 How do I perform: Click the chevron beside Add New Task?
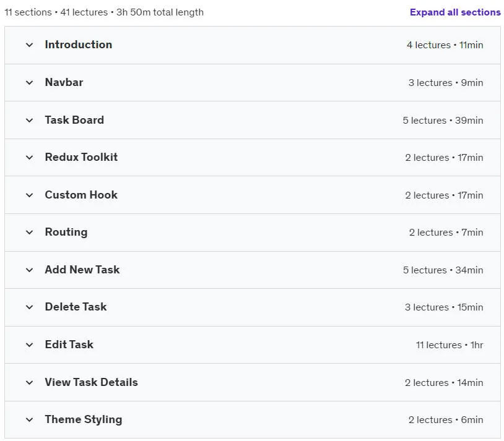[29, 270]
